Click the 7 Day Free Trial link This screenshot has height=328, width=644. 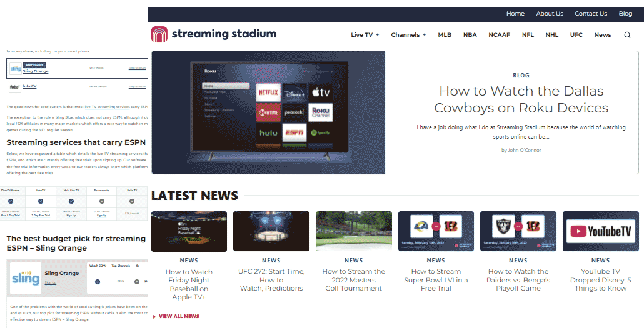click(x=41, y=215)
